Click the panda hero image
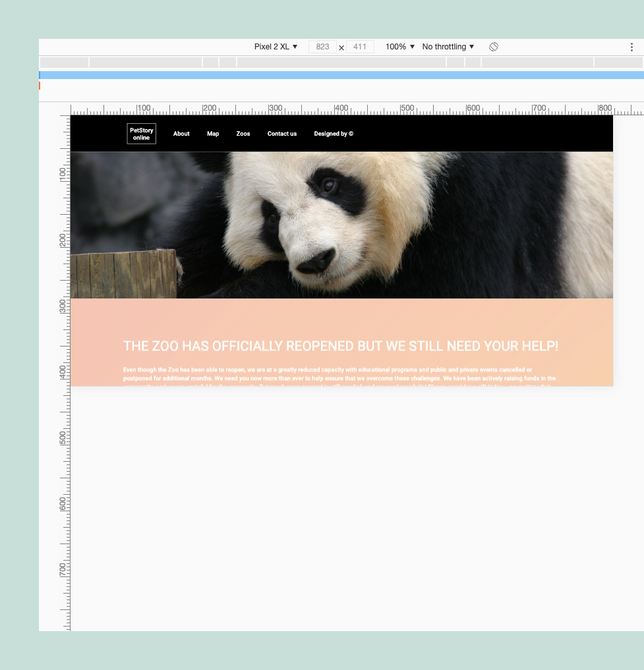The height and width of the screenshot is (670, 644). click(x=342, y=224)
